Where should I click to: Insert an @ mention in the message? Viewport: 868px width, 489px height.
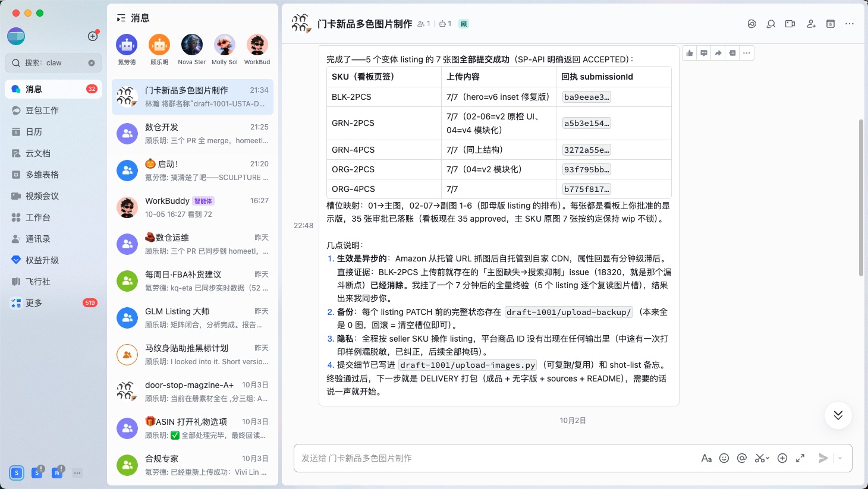[742, 458]
